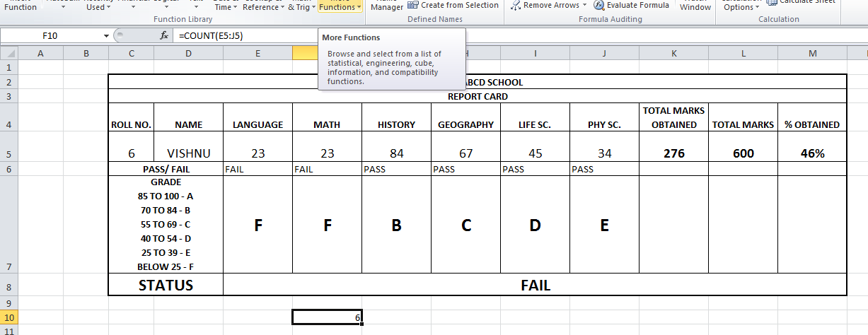
Task: Click the fx Insert Function icon in formula bar
Action: coord(164,35)
